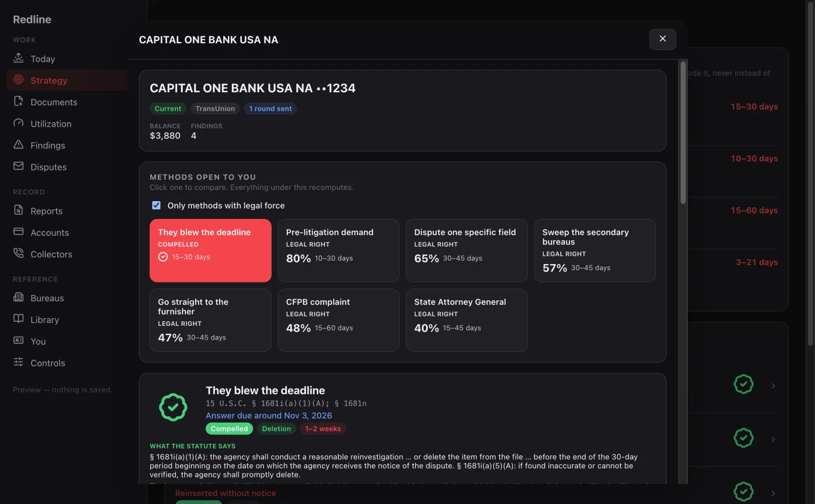Click the Bureaus building icon
Viewport: 815px width, 504px height.
pos(18,297)
